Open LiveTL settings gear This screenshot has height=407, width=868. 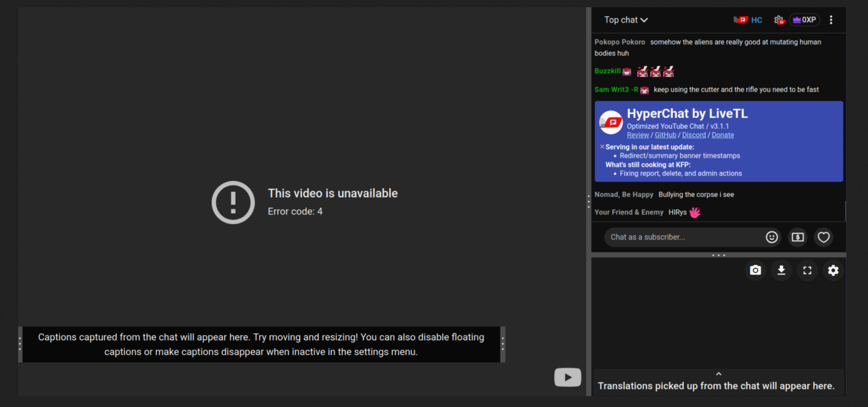click(833, 270)
